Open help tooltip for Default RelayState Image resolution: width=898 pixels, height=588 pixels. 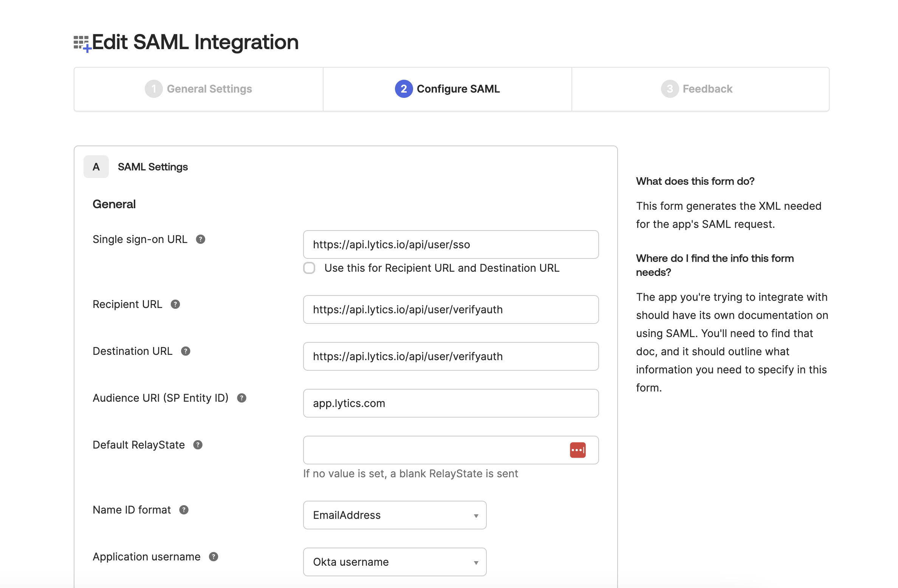click(198, 445)
